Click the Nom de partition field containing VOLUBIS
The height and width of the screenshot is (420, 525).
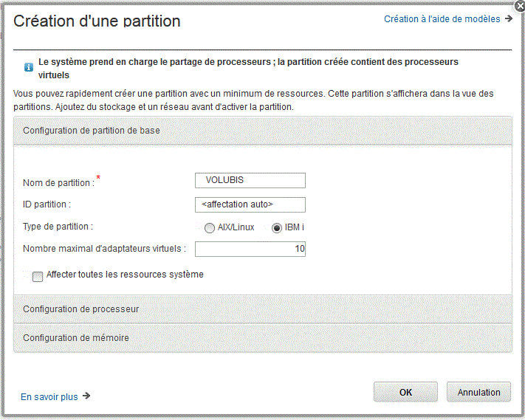(250, 180)
